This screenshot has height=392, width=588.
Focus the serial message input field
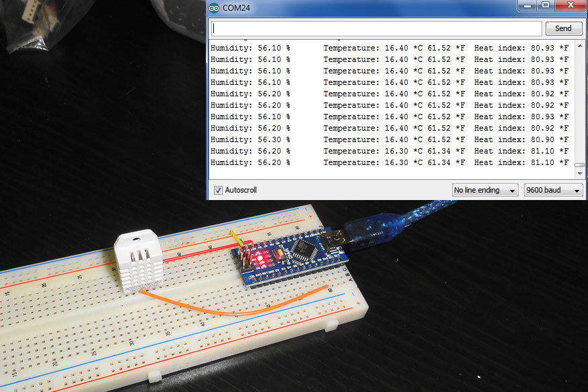[377, 28]
